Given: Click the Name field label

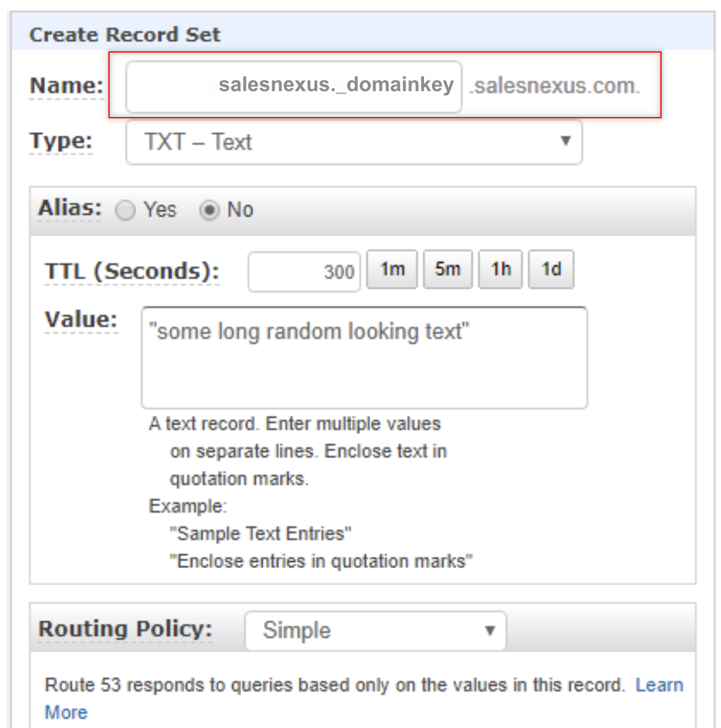Looking at the screenshot, I should (x=67, y=86).
